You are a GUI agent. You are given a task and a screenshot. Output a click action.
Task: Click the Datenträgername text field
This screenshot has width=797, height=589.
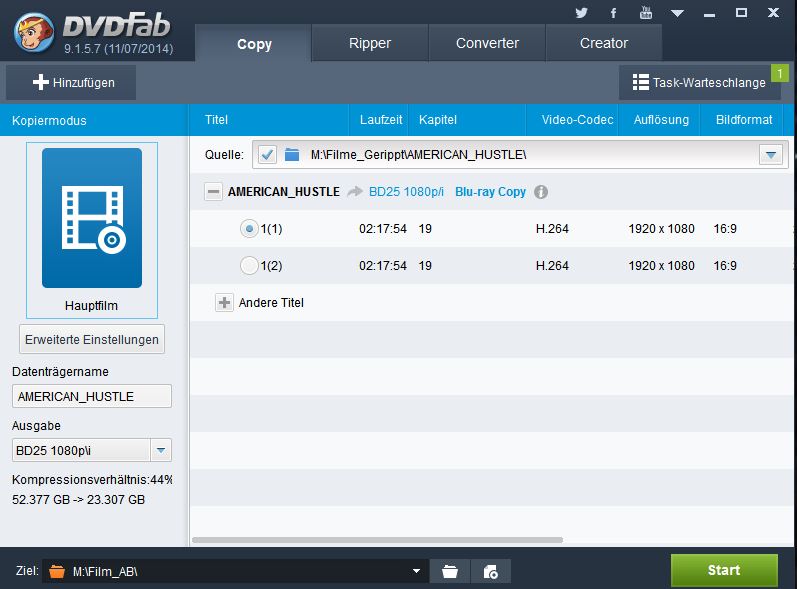coord(91,396)
